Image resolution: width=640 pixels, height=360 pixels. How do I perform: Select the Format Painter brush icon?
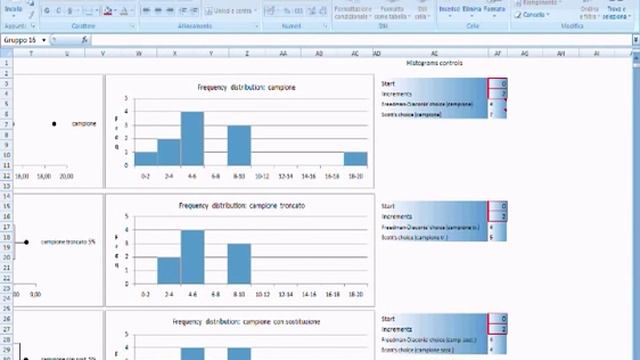31,15
